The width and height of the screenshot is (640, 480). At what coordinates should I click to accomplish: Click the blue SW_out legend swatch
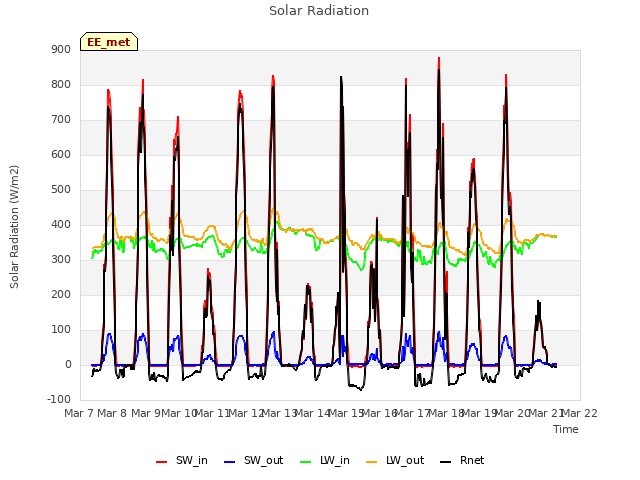pyautogui.click(x=230, y=462)
